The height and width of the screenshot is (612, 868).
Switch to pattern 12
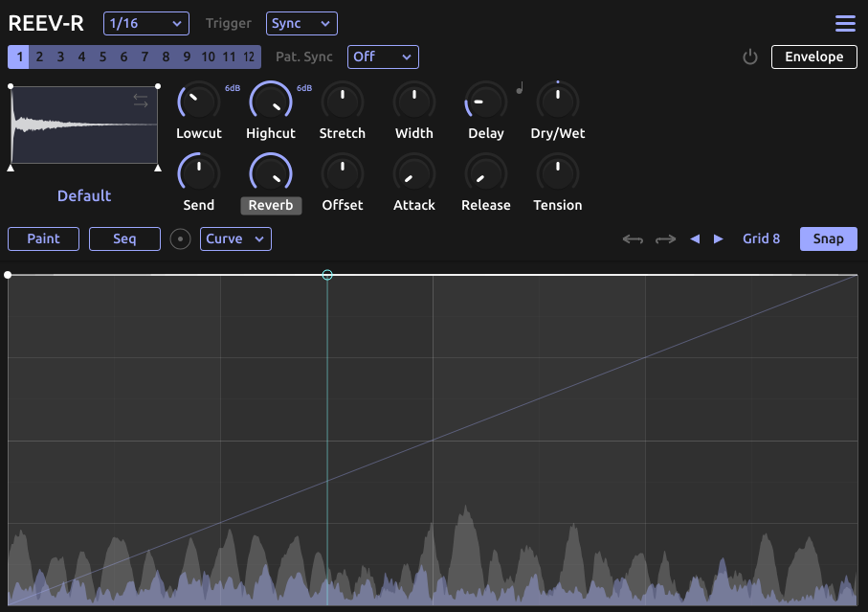pyautogui.click(x=249, y=57)
